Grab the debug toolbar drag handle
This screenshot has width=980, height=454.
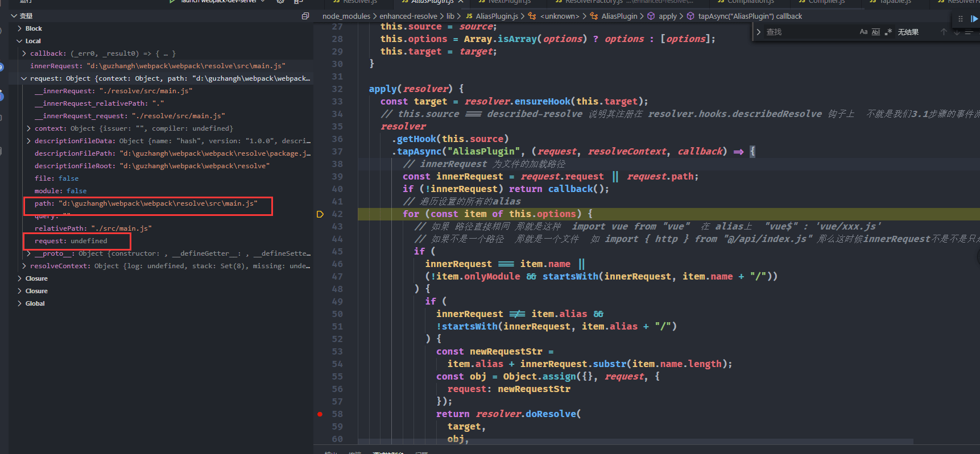(961, 19)
